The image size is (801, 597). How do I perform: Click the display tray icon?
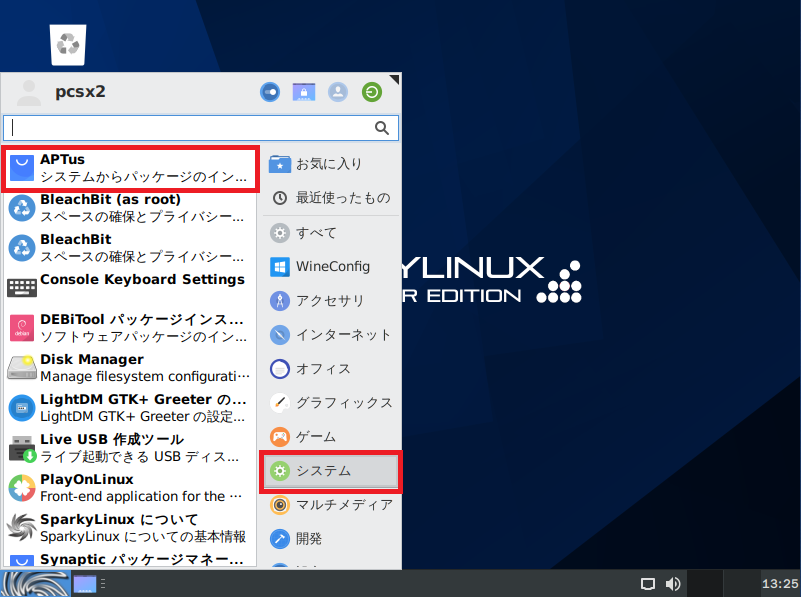(x=648, y=584)
